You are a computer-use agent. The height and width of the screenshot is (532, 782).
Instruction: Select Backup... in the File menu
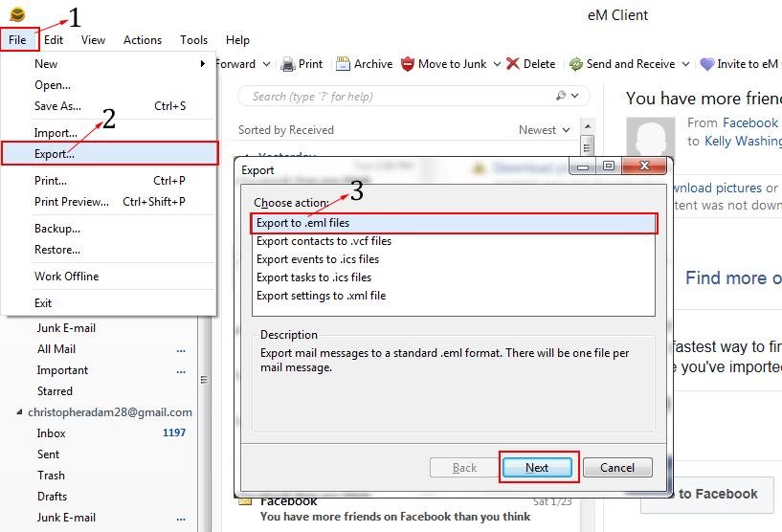(109, 229)
